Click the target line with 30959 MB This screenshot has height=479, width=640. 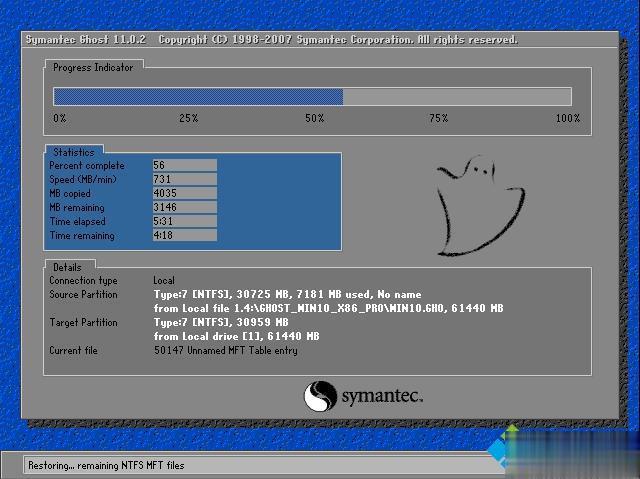221,322
